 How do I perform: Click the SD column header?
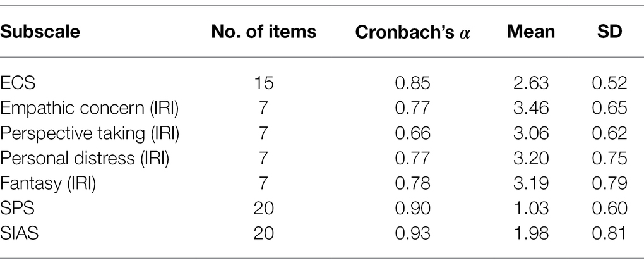click(609, 32)
